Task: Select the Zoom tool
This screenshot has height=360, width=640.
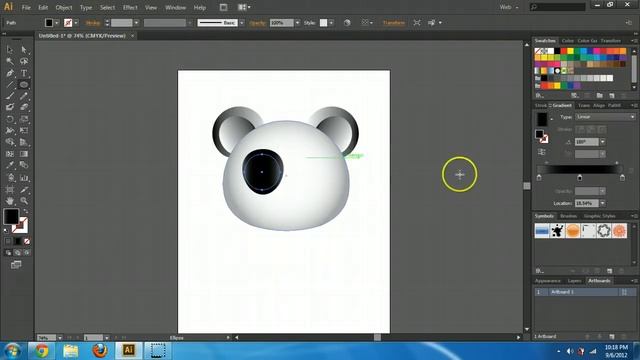Action: (x=24, y=201)
